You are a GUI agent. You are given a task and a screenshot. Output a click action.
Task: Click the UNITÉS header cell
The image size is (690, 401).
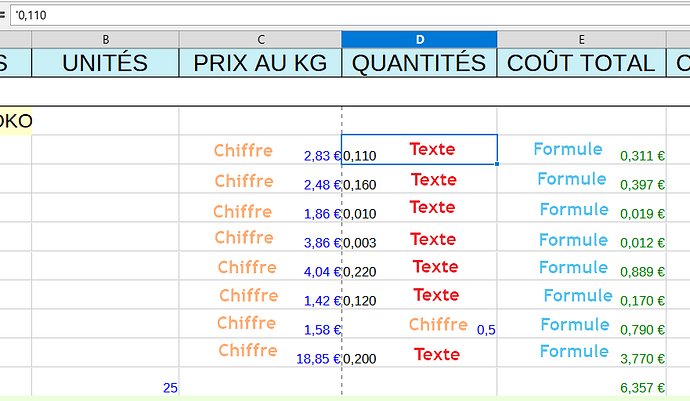coord(105,62)
